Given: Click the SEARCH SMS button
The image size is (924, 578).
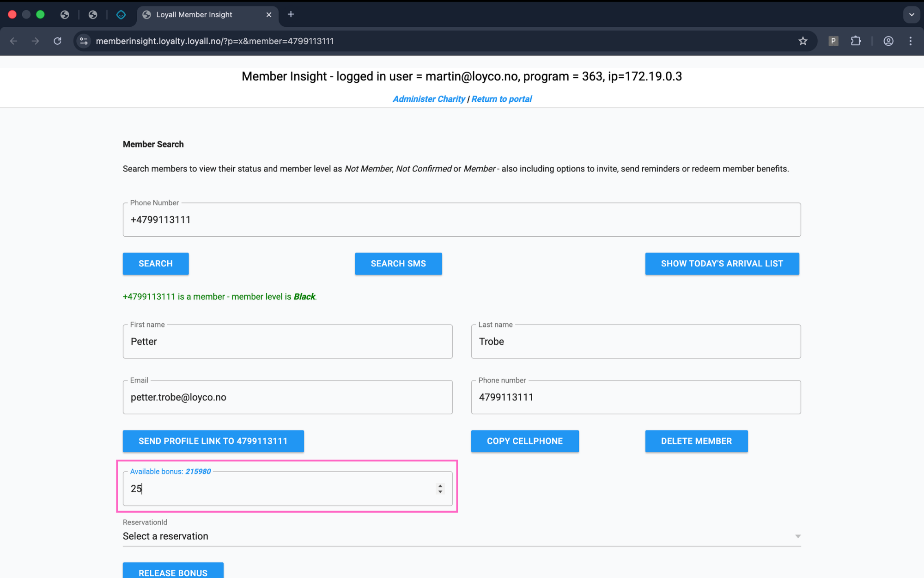Looking at the screenshot, I should click(x=398, y=264).
